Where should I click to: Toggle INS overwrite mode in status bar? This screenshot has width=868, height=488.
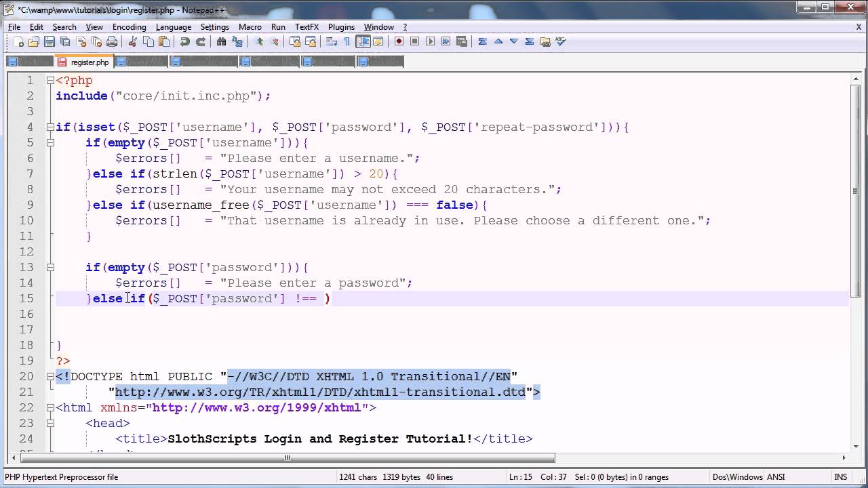pos(841,477)
